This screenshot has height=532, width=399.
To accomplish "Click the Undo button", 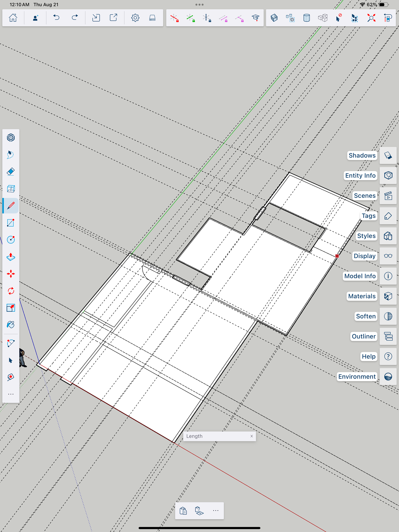I will 56,18.
